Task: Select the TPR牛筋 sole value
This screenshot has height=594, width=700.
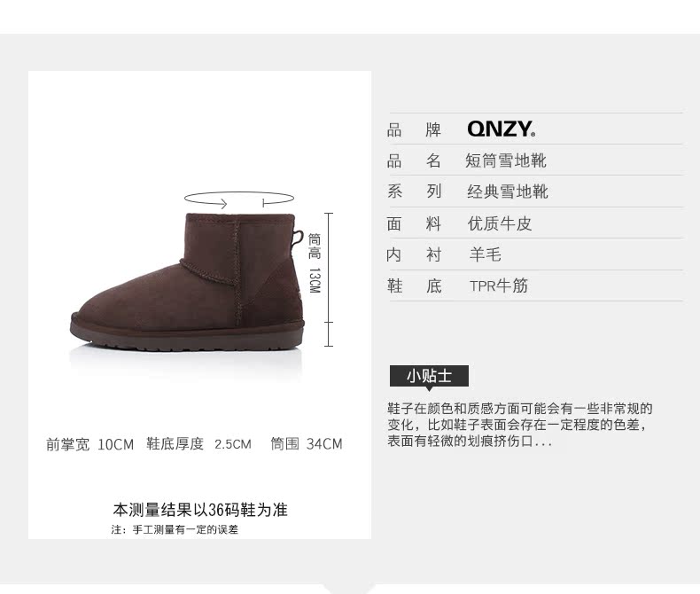Action: (499, 285)
